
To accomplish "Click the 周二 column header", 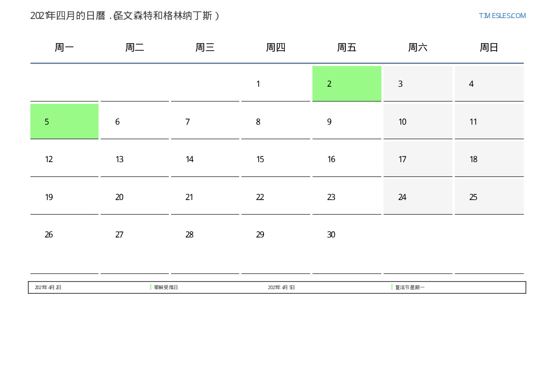I will point(135,47).
